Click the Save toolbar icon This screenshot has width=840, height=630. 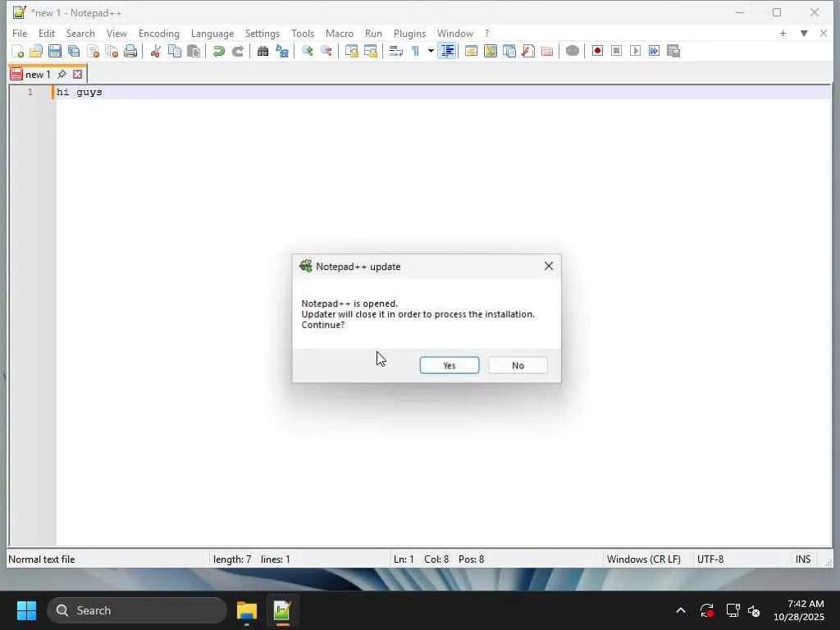pos(55,51)
